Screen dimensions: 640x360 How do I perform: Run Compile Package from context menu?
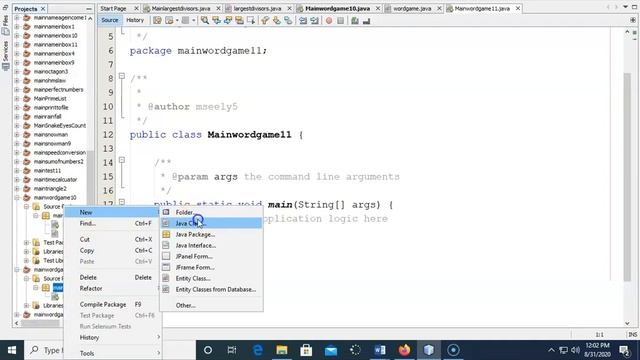[113, 304]
